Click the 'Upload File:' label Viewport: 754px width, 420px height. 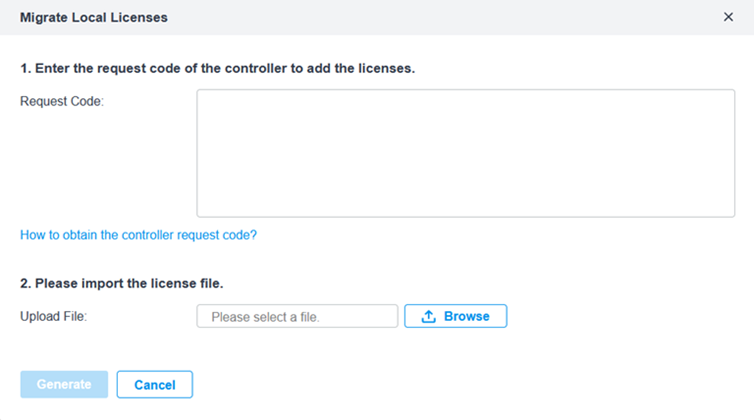pos(53,316)
